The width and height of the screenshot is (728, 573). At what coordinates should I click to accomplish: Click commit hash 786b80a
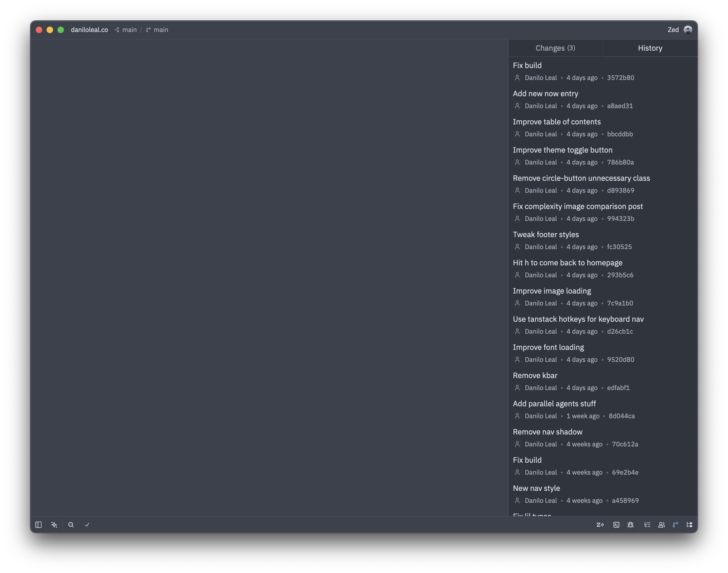620,162
